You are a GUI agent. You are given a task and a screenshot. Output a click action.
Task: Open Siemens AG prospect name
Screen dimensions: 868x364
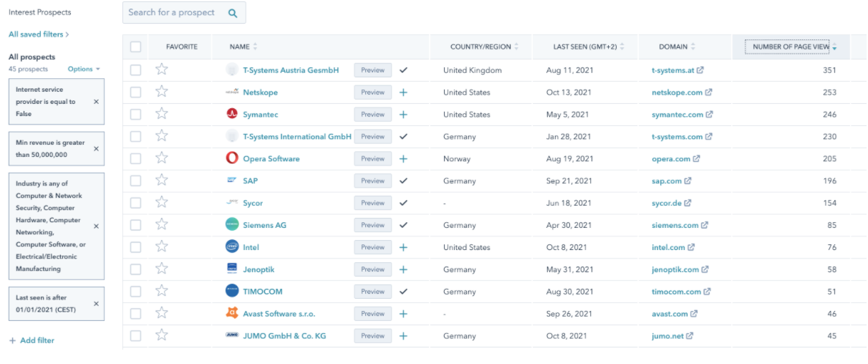coord(264,225)
